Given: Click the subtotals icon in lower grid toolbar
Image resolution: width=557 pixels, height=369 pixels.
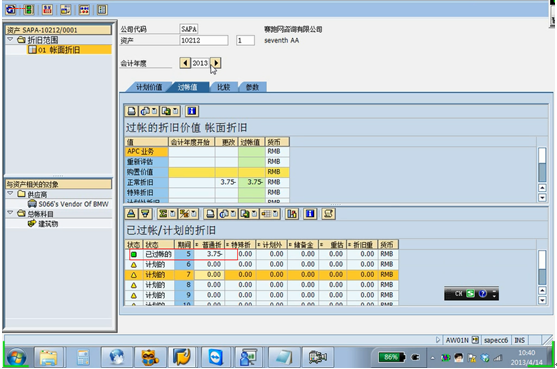Looking at the screenshot, I should [x=184, y=214].
